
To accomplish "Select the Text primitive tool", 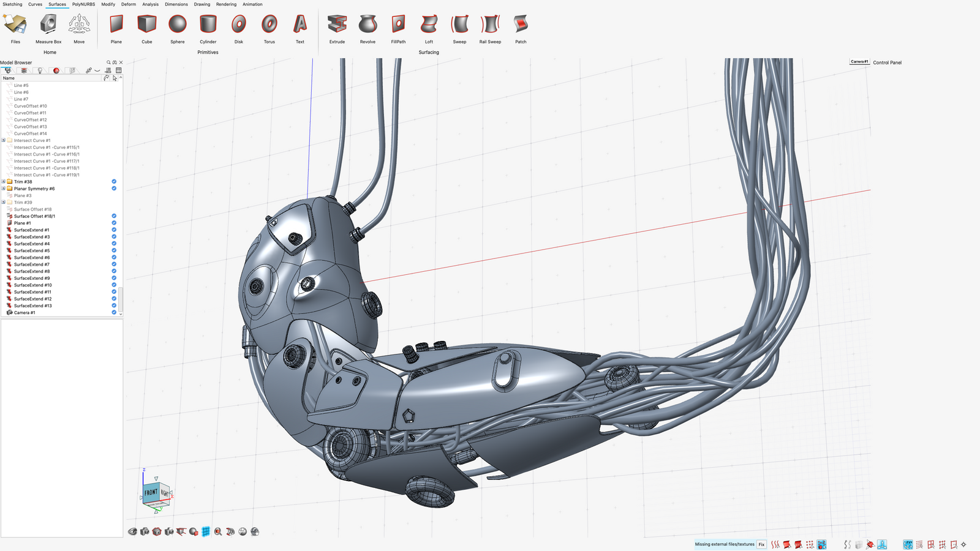I will click(300, 26).
